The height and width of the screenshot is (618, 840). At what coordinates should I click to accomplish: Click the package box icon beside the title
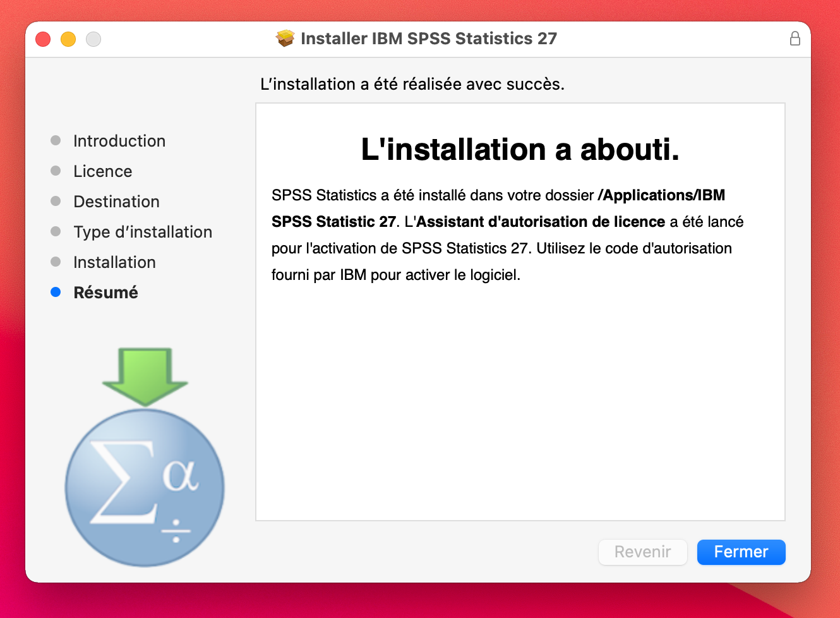285,39
